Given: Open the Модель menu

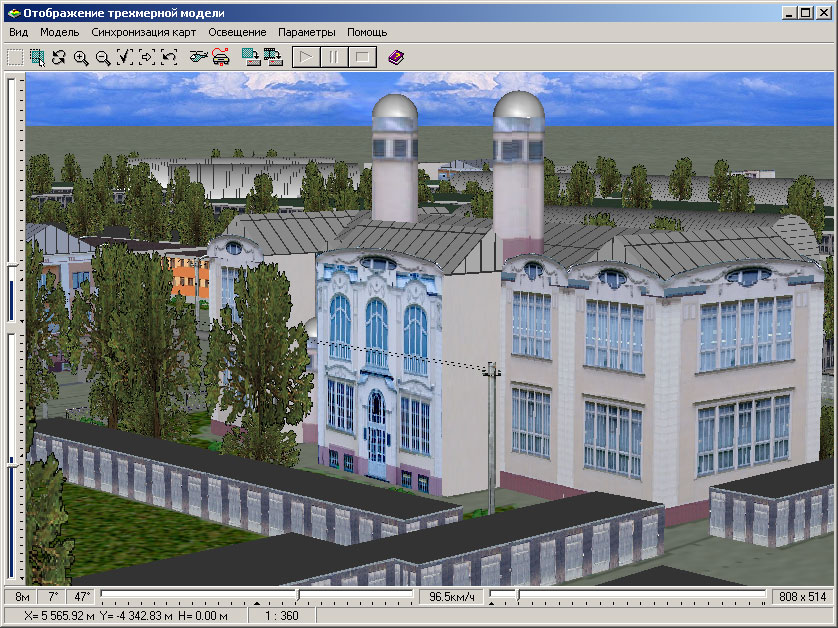Looking at the screenshot, I should [59, 32].
